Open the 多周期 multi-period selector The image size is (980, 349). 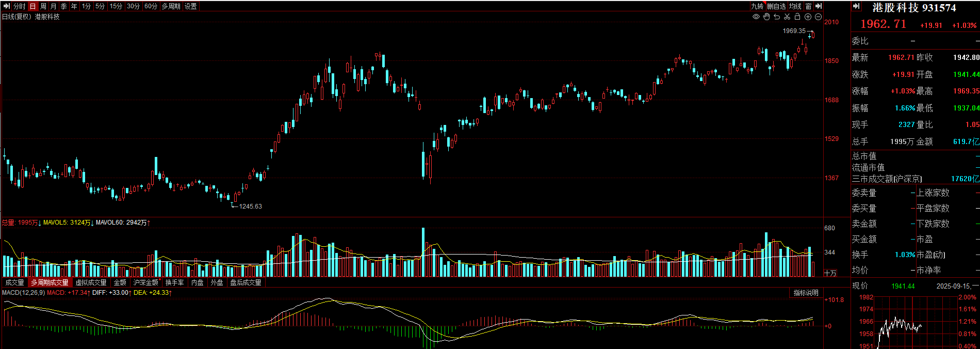(171, 6)
